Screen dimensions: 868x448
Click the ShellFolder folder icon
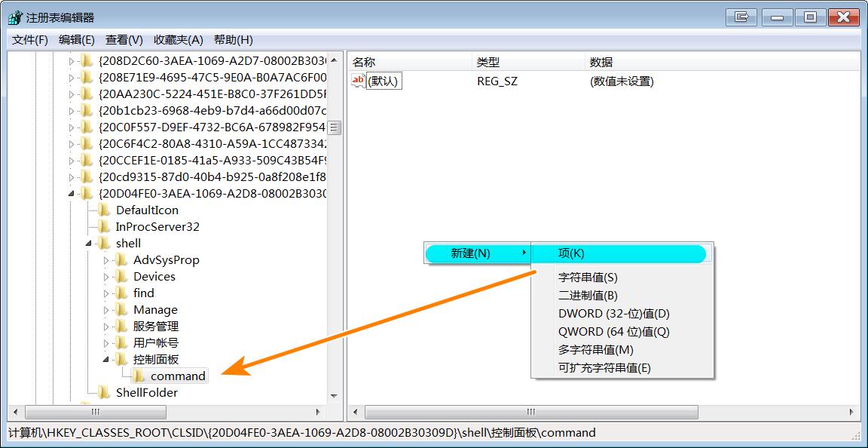click(104, 392)
